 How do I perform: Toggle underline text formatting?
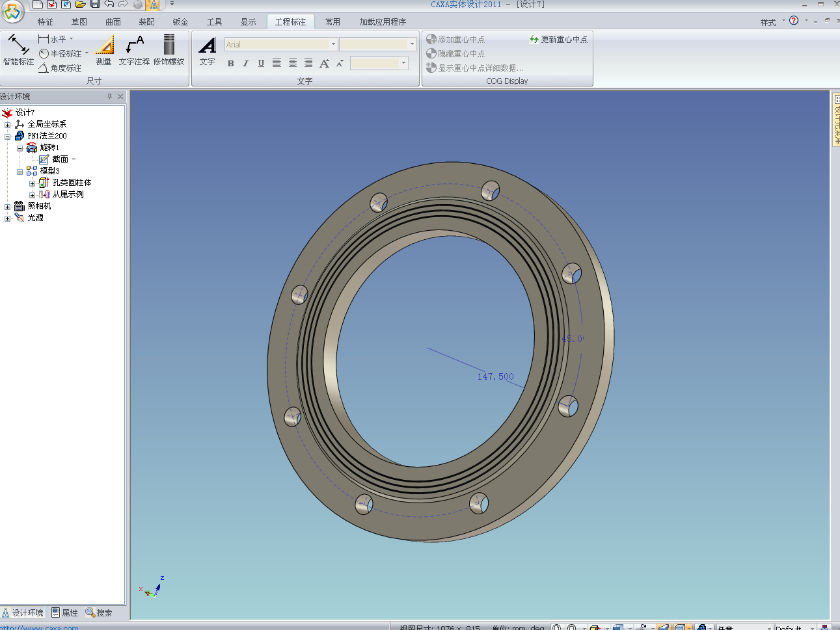tap(261, 63)
